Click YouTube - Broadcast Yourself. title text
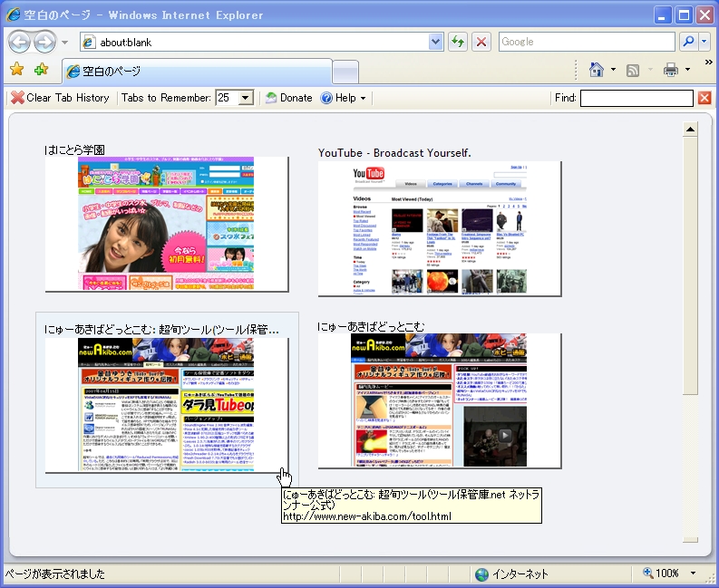 394,153
